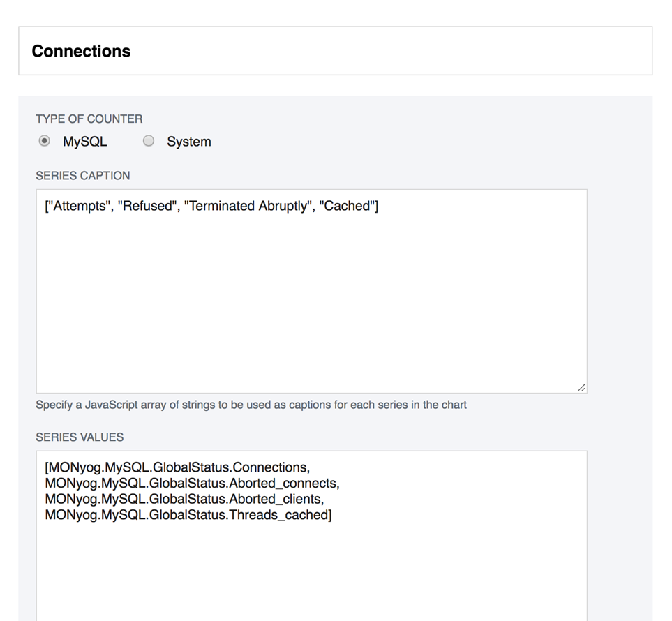Select the MySQL counter type radio button
672x621 pixels.
[x=45, y=141]
